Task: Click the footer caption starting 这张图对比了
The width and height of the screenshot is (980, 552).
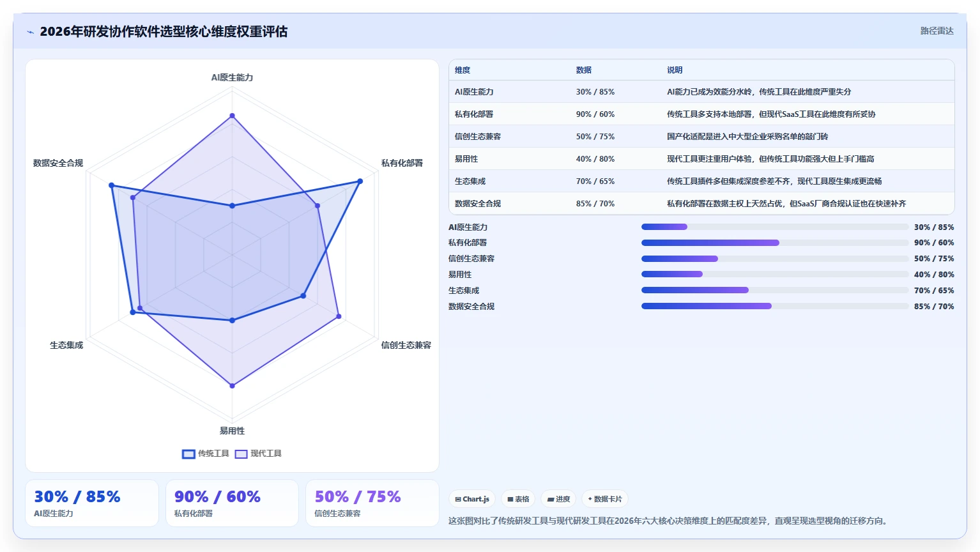Action: tap(669, 521)
